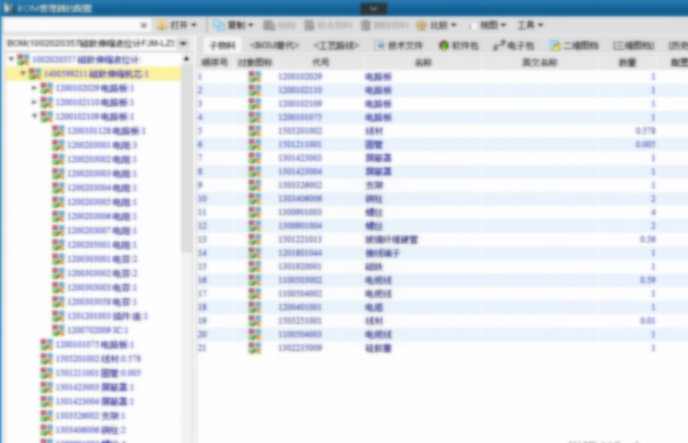Click the collapse chevron at window top center

(x=373, y=8)
